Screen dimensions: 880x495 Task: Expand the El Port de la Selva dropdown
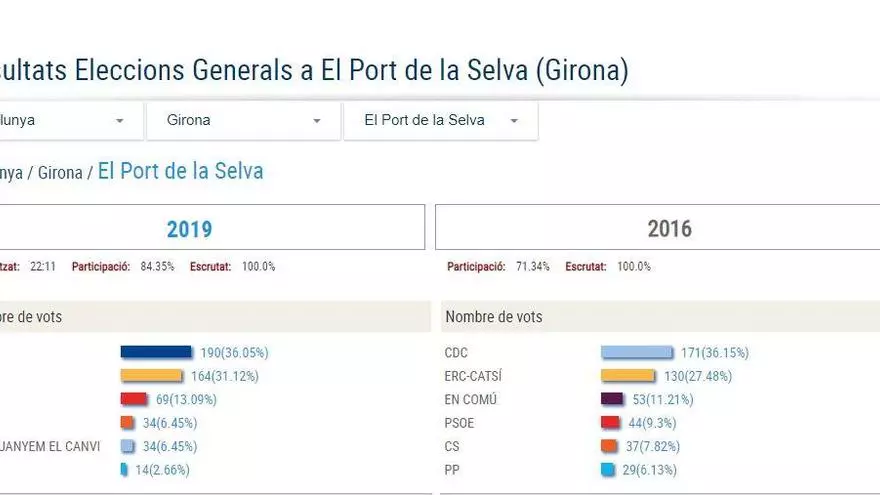(x=441, y=120)
